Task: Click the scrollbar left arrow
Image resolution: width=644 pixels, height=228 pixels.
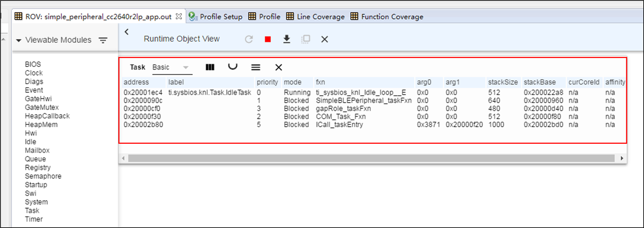Action: pos(123,158)
